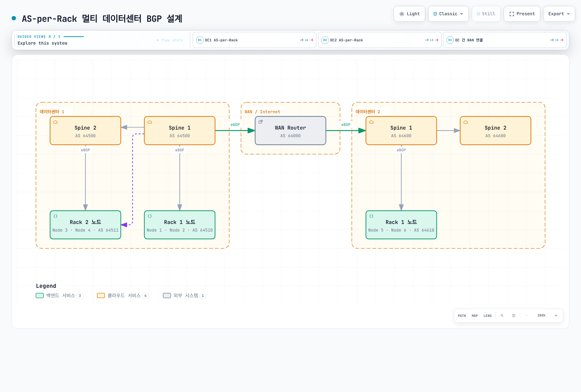
Task: Click code-bracket icon on DC2 Rack 1 노드
Action: pos(371,216)
